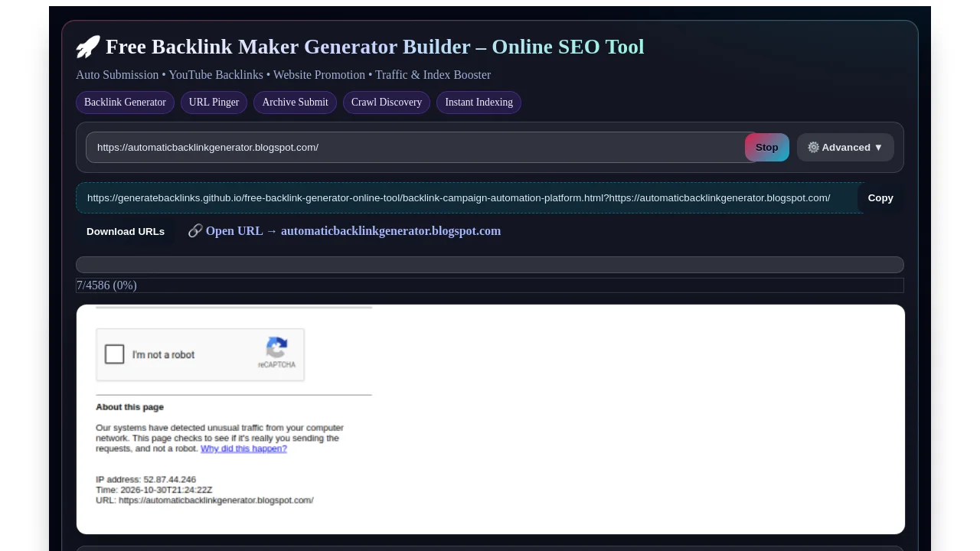Open URL link to automaticbacklinkgenerator.blogspot.com
Viewport: 980px width, 551px height.
click(345, 231)
